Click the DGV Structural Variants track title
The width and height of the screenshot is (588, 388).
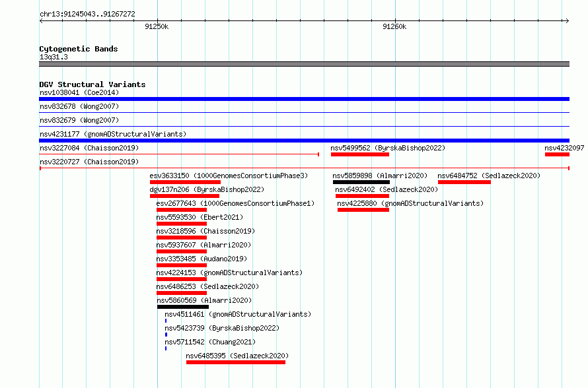click(x=92, y=84)
